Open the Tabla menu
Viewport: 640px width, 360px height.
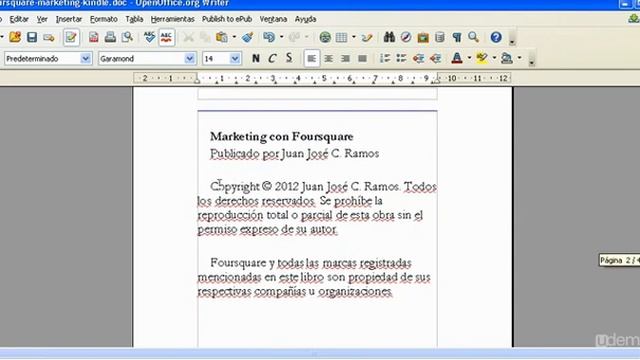pyautogui.click(x=134, y=19)
